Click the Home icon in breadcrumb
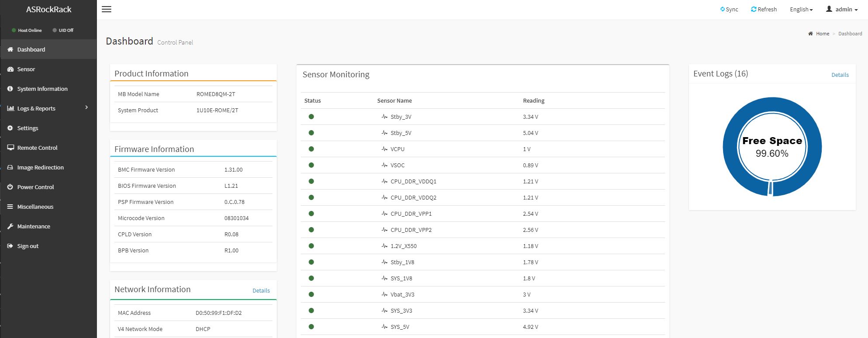This screenshot has width=868, height=338. [x=810, y=34]
